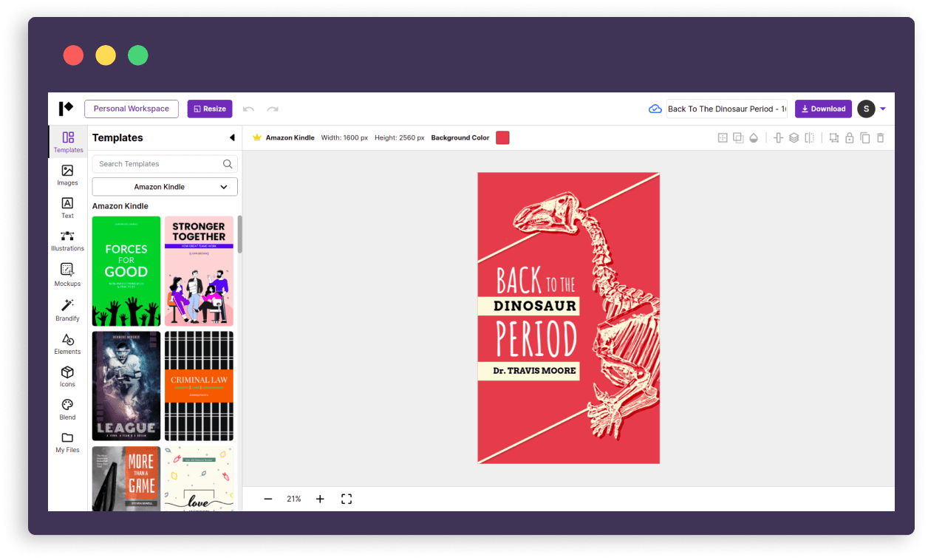
Task: Open the red Background Color swatch
Action: [502, 138]
